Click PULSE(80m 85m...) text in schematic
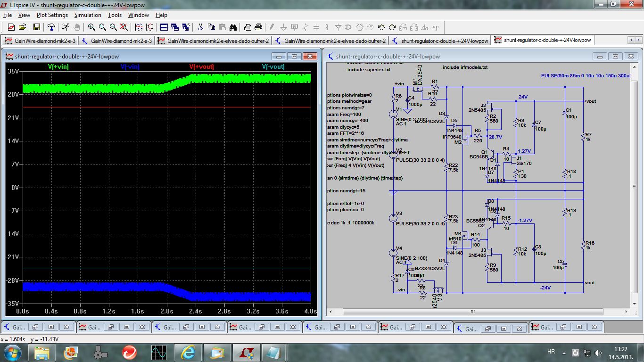The width and height of the screenshot is (644, 362). pyautogui.click(x=585, y=75)
